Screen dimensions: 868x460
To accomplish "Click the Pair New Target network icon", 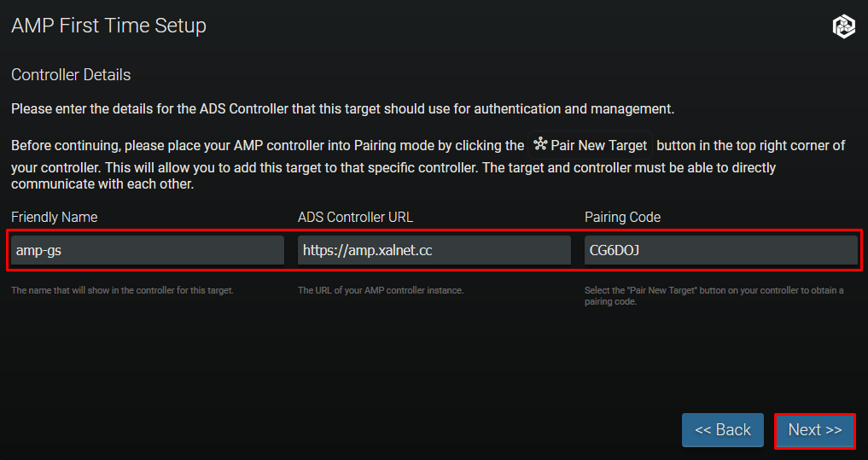I will [540, 144].
